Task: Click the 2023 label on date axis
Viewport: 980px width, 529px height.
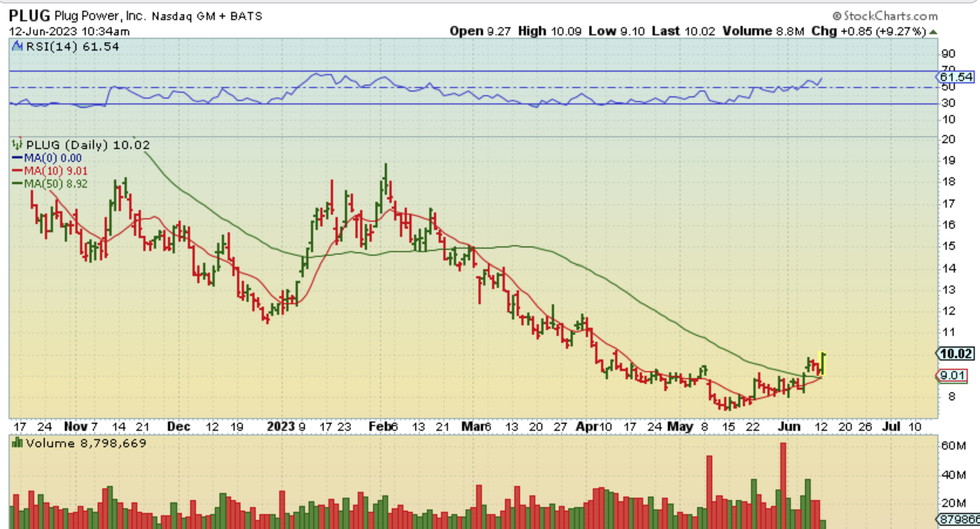Action: pos(281,426)
